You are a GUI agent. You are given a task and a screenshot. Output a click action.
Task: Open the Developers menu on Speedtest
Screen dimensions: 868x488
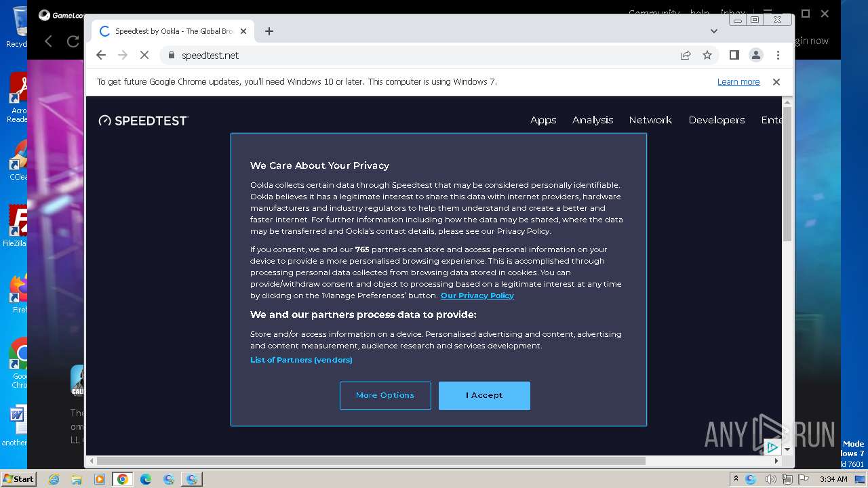click(x=717, y=120)
